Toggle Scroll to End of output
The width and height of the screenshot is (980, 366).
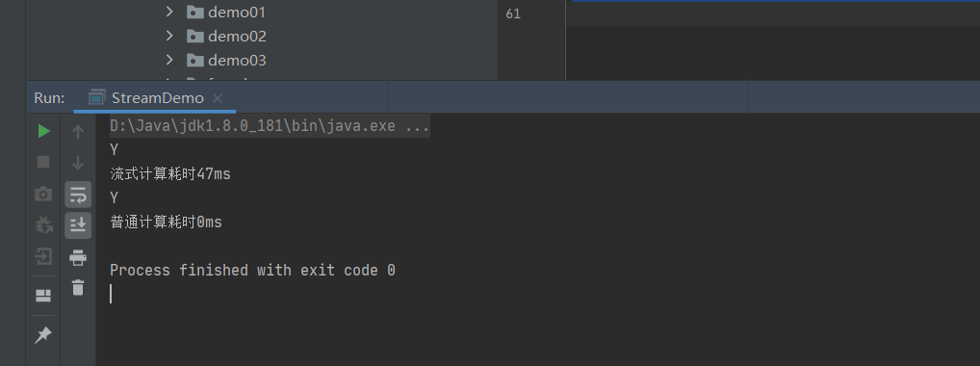[x=78, y=225]
